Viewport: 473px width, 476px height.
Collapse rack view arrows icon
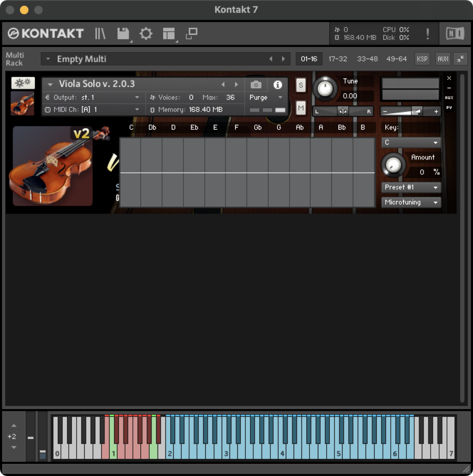click(460, 59)
